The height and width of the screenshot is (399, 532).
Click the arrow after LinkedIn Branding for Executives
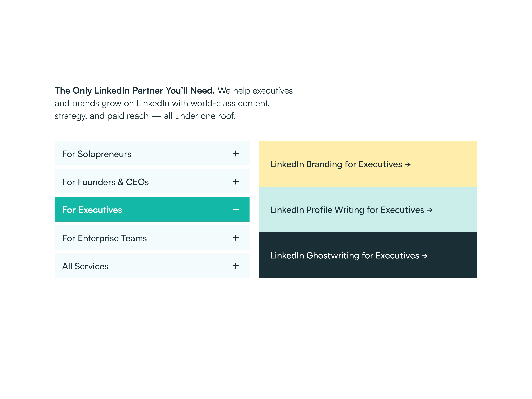click(x=408, y=164)
